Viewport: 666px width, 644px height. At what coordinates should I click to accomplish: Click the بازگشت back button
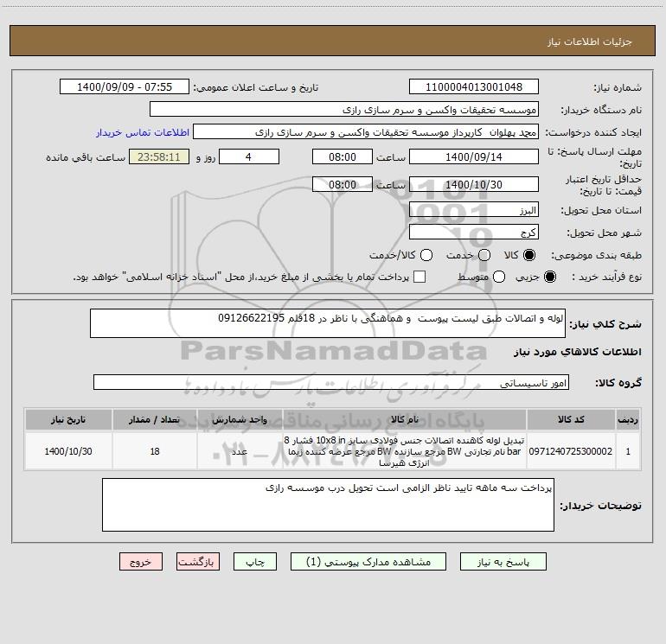[198, 562]
